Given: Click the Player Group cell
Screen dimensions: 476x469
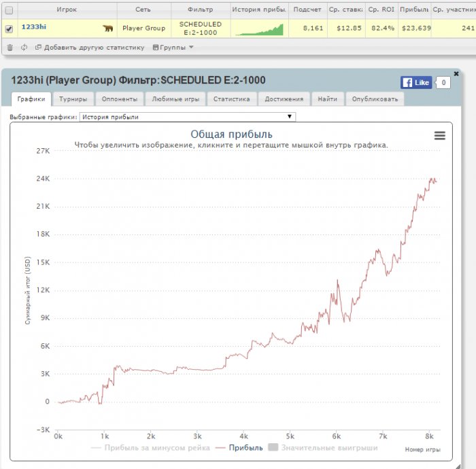Looking at the screenshot, I should point(144,29).
